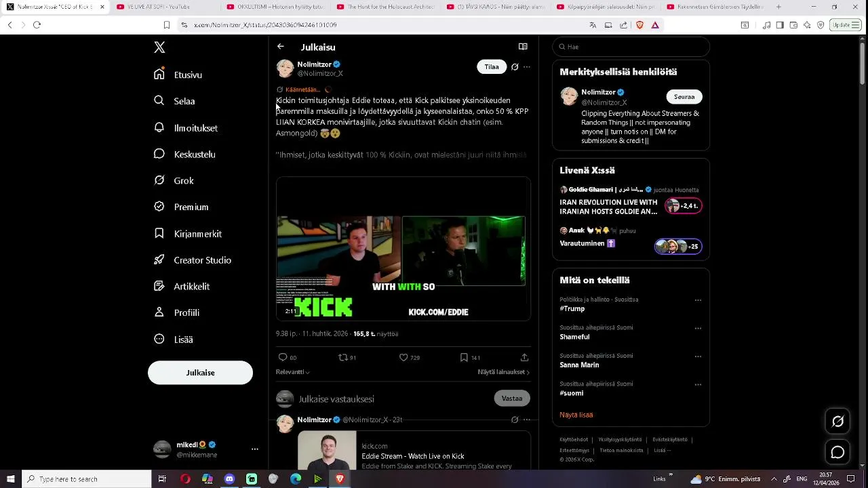Click the Brave Shields lion icon
This screenshot has height=488, width=868.
click(639, 25)
